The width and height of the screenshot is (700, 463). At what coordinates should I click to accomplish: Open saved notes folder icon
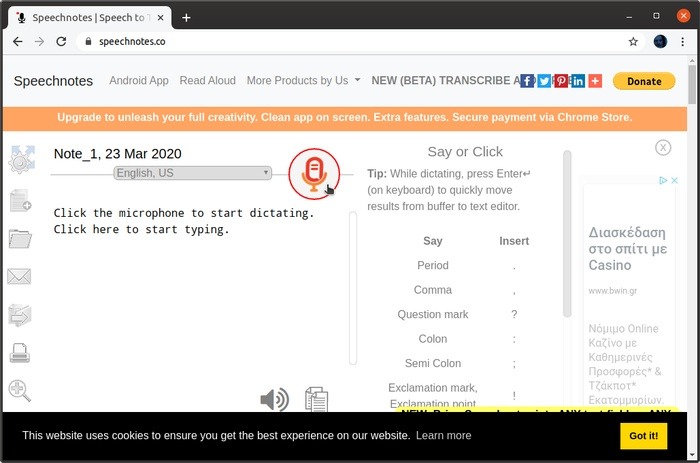coord(20,238)
